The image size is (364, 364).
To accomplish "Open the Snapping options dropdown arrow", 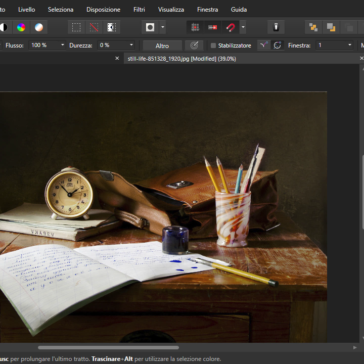I will click(243, 27).
